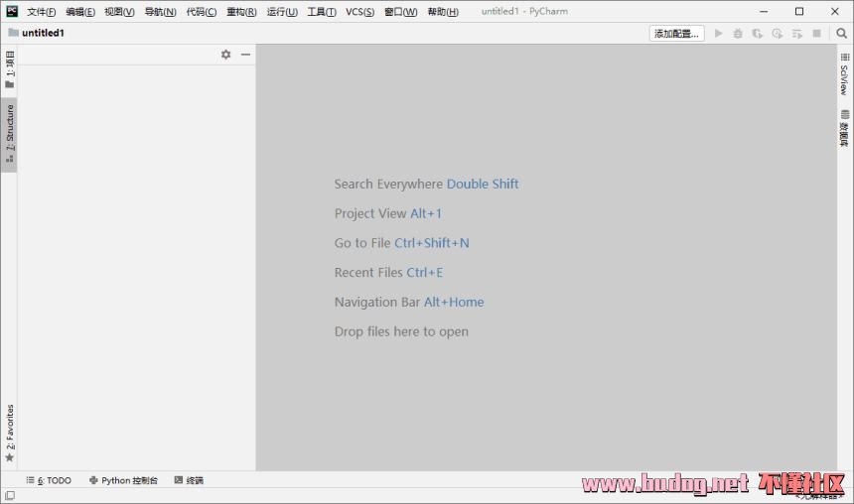Viewport: 854px width, 504px height.
Task: Open the 窗口(W) menu
Action: click(x=401, y=12)
